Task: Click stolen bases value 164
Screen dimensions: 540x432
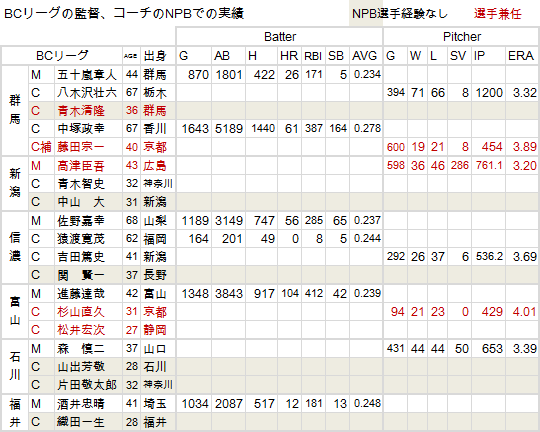Action: point(338,128)
